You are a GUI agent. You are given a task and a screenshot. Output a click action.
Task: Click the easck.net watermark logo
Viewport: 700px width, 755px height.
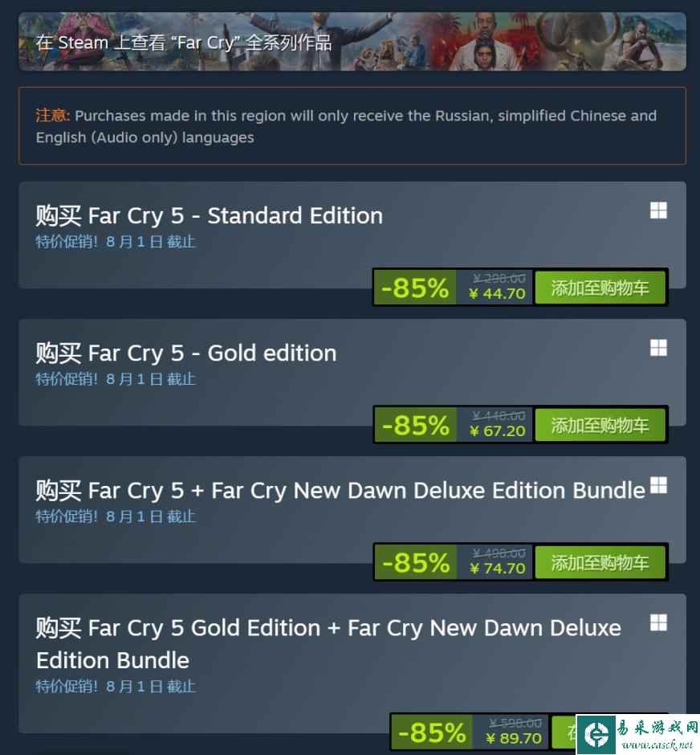(634, 734)
